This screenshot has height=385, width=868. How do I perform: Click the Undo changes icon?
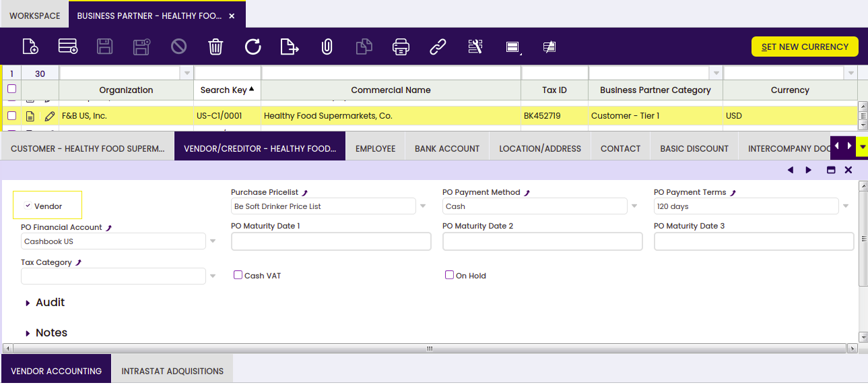pyautogui.click(x=178, y=47)
